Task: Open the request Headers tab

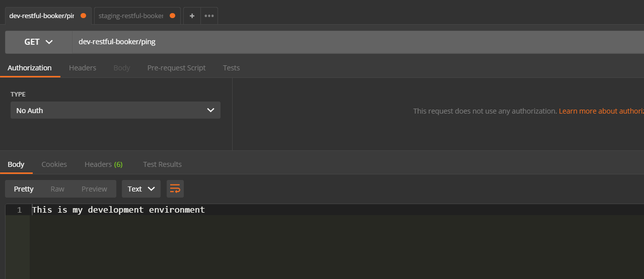Action: pos(83,68)
